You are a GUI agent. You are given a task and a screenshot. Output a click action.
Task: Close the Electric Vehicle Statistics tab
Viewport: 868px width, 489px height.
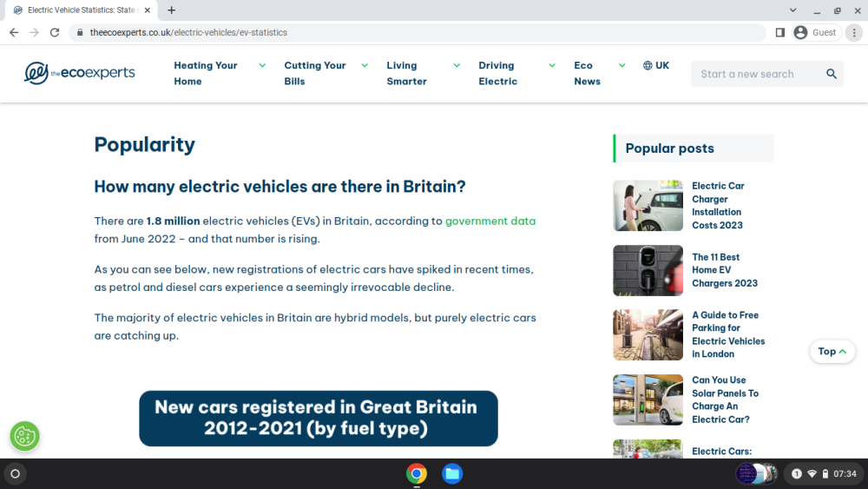[148, 10]
